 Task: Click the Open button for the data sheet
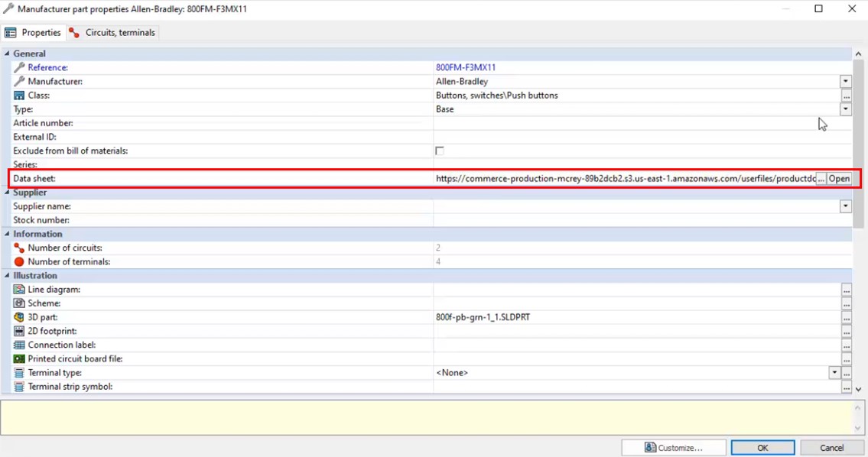[x=839, y=178]
